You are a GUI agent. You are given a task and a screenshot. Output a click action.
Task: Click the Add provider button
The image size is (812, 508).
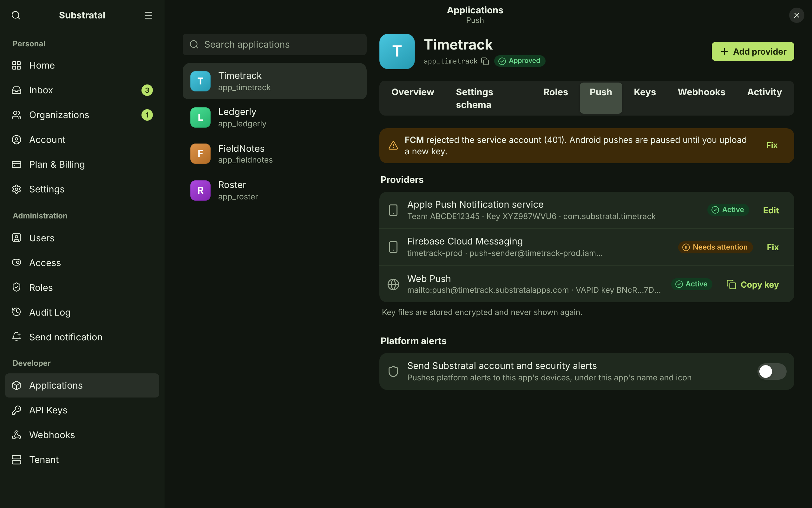753,51
